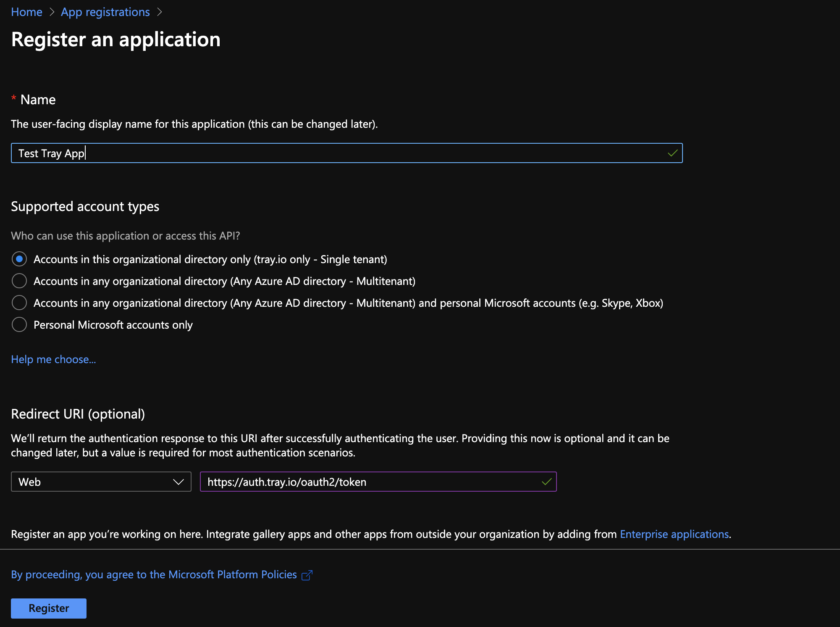
Task: Open the Help me choose link
Action: tap(53, 359)
